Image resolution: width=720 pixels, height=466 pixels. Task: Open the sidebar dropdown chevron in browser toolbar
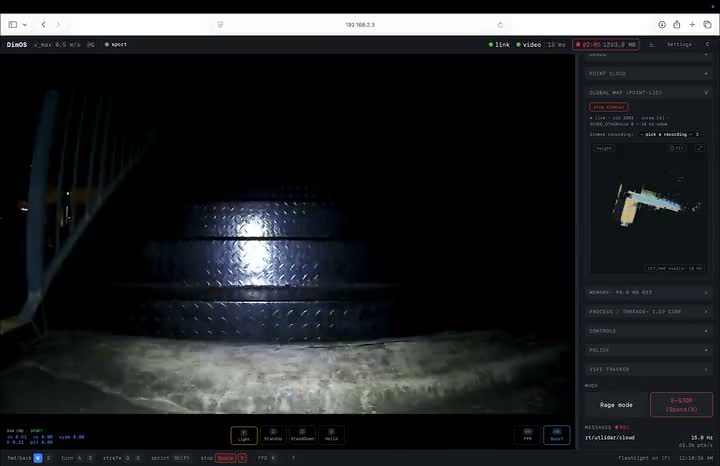pos(25,25)
